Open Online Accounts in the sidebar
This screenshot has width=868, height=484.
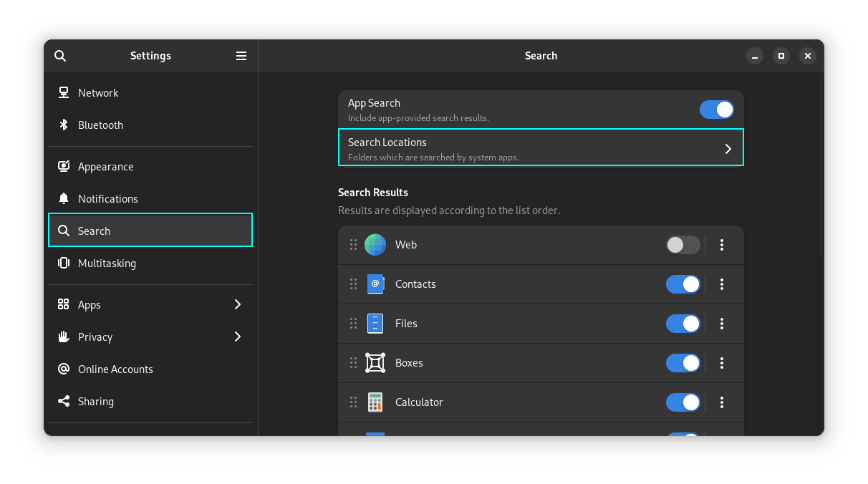[115, 369]
